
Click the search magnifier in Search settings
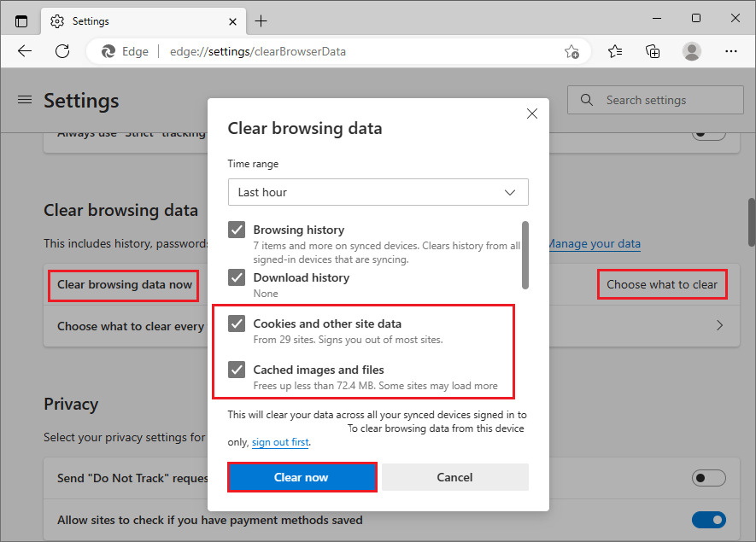point(586,99)
